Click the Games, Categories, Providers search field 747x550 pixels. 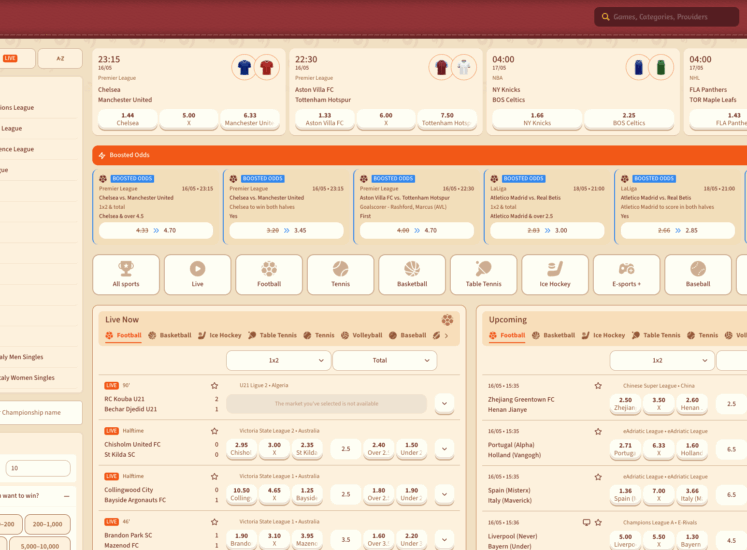point(666,17)
